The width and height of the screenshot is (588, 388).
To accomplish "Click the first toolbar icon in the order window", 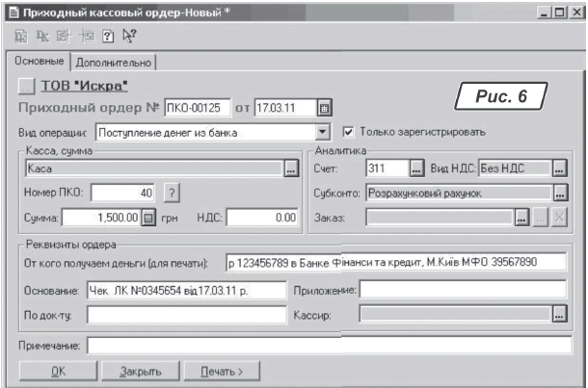I will pyautogui.click(x=21, y=40).
